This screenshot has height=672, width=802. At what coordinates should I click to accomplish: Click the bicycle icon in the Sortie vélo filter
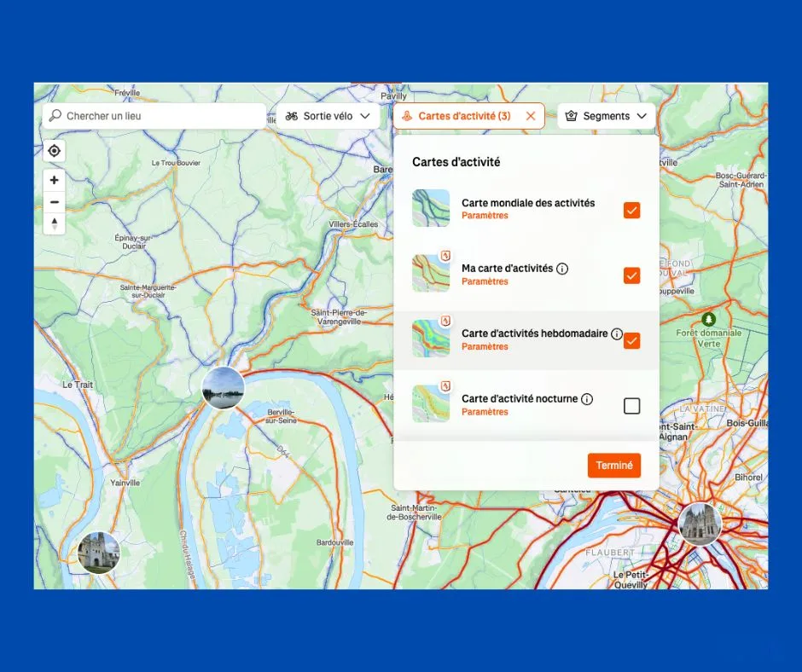pos(290,115)
